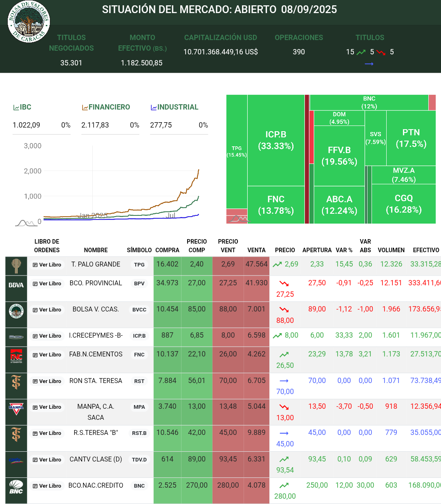Click the BBVA Provincial logo
The width and height of the screenshot is (441, 504).
coord(16,285)
